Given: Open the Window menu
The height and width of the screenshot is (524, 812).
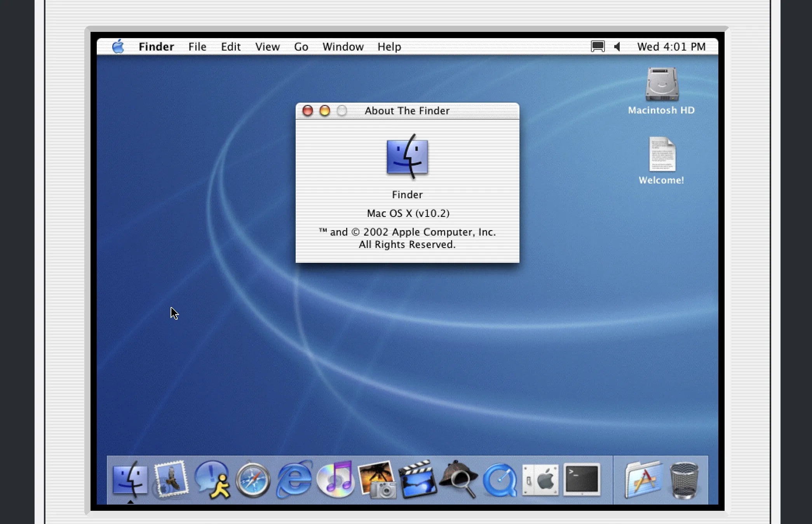Looking at the screenshot, I should click(343, 47).
